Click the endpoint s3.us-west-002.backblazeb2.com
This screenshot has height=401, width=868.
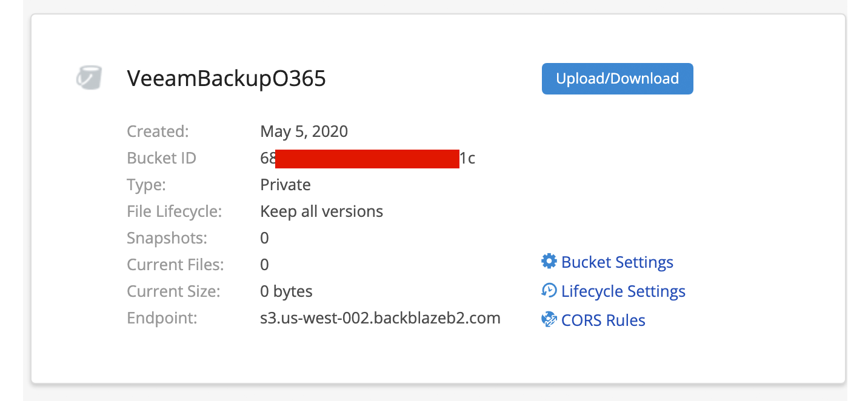point(381,318)
